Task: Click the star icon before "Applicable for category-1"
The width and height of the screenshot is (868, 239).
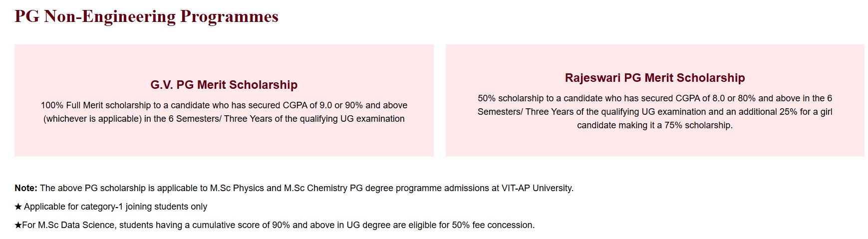Action: pyautogui.click(x=18, y=207)
